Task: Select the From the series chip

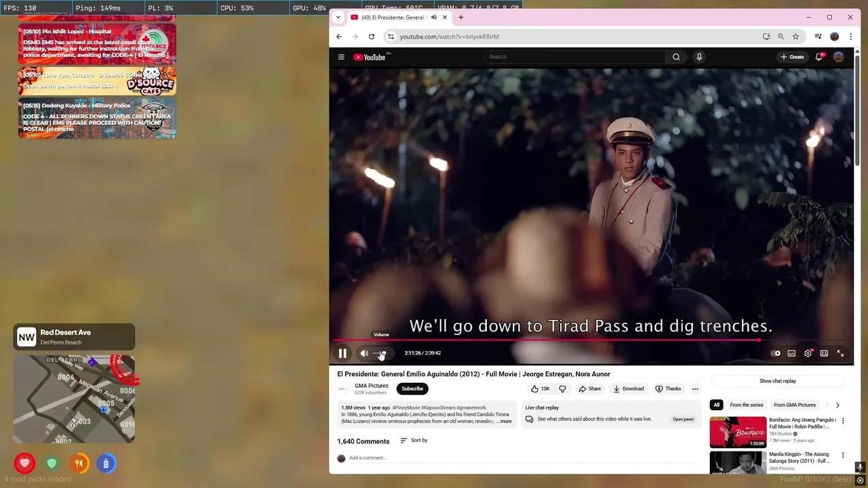Action: (x=747, y=405)
